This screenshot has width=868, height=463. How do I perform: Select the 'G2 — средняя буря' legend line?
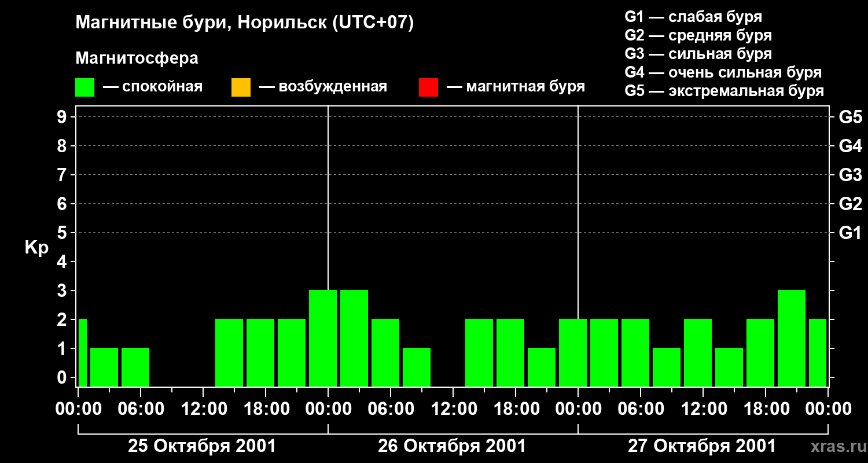click(698, 35)
